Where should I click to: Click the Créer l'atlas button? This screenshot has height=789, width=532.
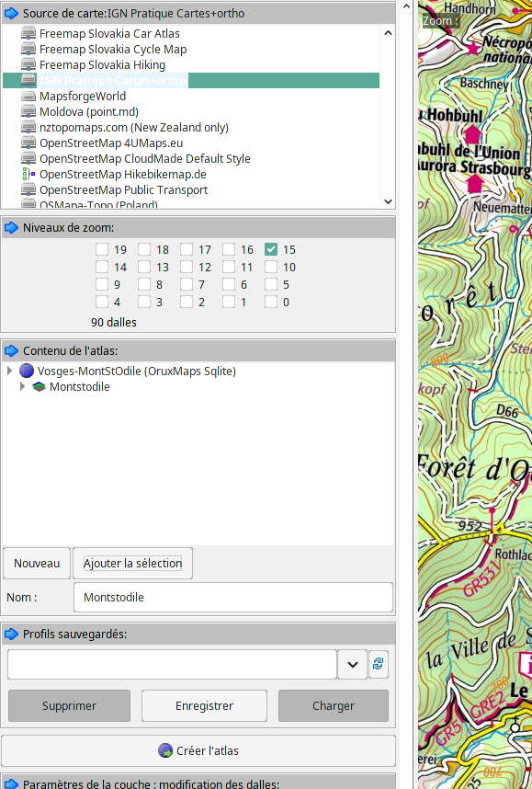pos(198,750)
